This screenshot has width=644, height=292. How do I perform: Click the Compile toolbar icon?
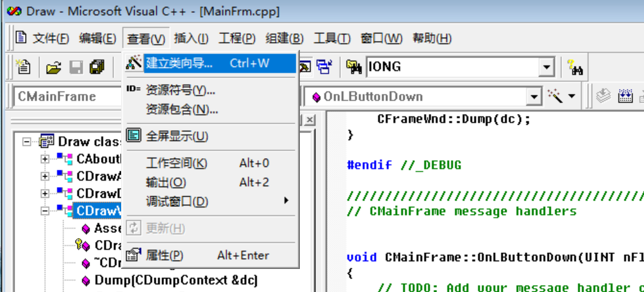[x=604, y=97]
